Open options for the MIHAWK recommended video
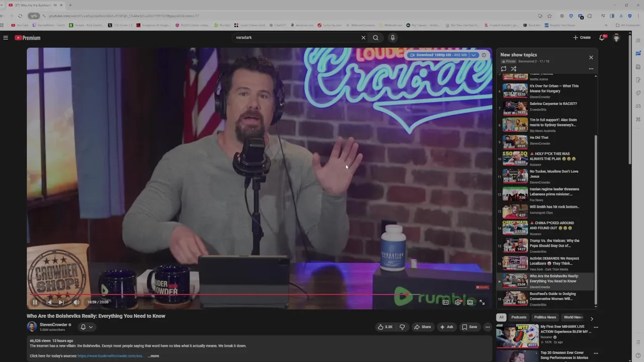644x362 pixels. (596, 327)
